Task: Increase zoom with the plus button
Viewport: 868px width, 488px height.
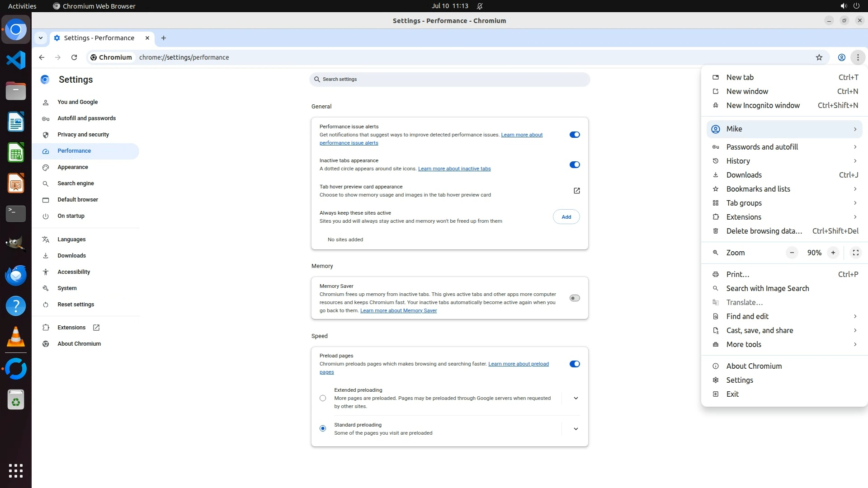Action: (x=833, y=253)
